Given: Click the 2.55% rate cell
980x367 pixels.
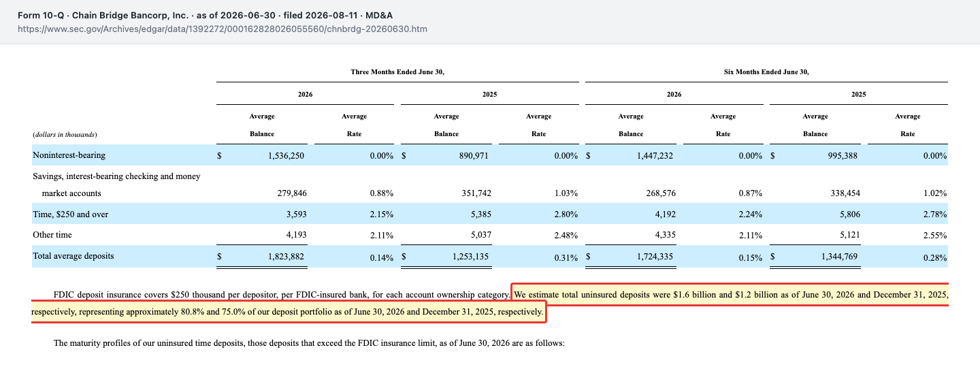Looking at the screenshot, I should click(935, 235).
